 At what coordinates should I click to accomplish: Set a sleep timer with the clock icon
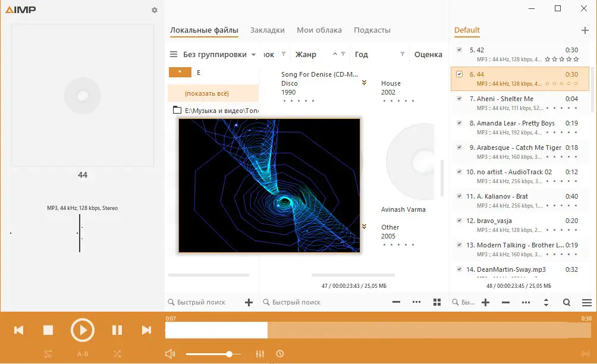279,353
